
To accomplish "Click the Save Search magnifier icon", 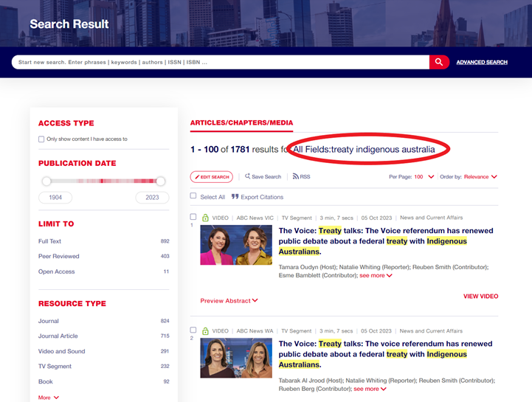I will pos(247,177).
